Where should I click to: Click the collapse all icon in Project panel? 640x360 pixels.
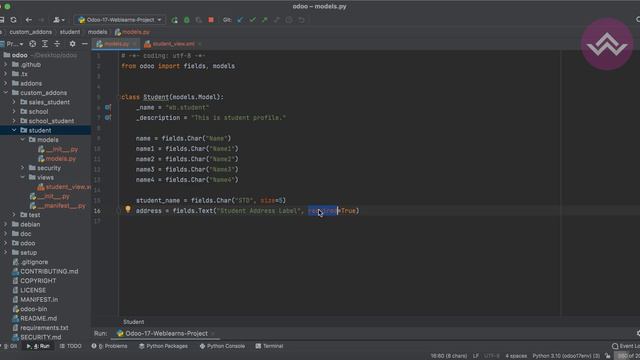point(57,44)
